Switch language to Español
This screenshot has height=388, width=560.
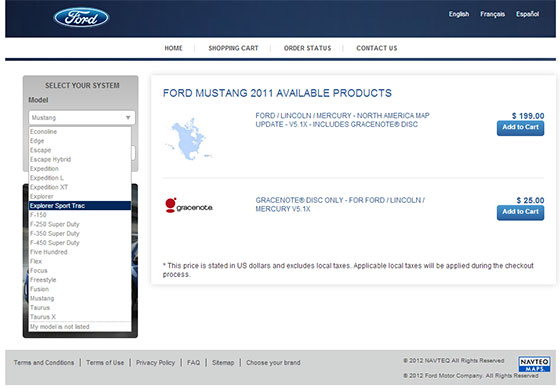(528, 14)
